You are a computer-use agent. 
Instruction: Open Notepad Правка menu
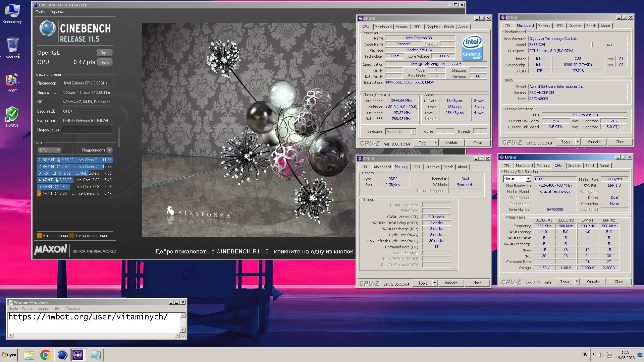[28, 309]
